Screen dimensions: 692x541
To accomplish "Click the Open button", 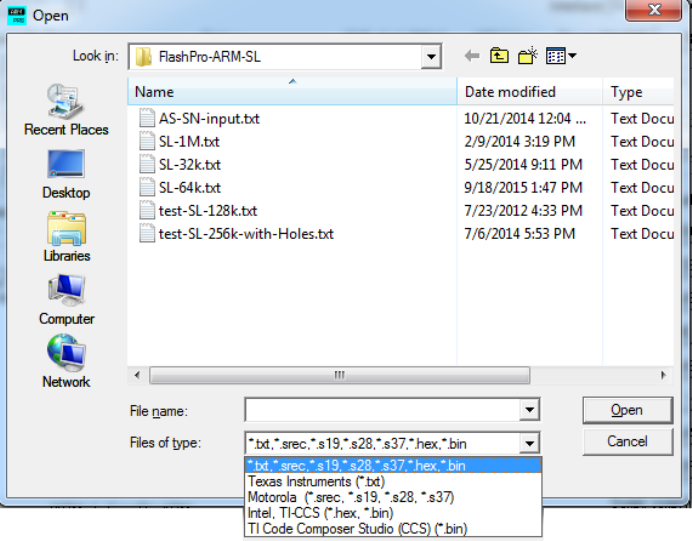I will tap(628, 410).
